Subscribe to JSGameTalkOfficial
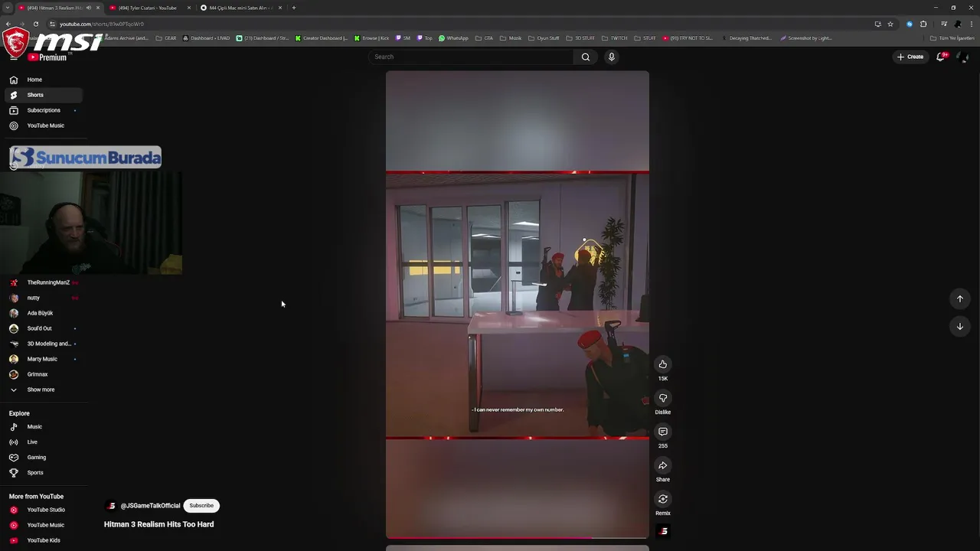The image size is (980, 551). click(201, 506)
